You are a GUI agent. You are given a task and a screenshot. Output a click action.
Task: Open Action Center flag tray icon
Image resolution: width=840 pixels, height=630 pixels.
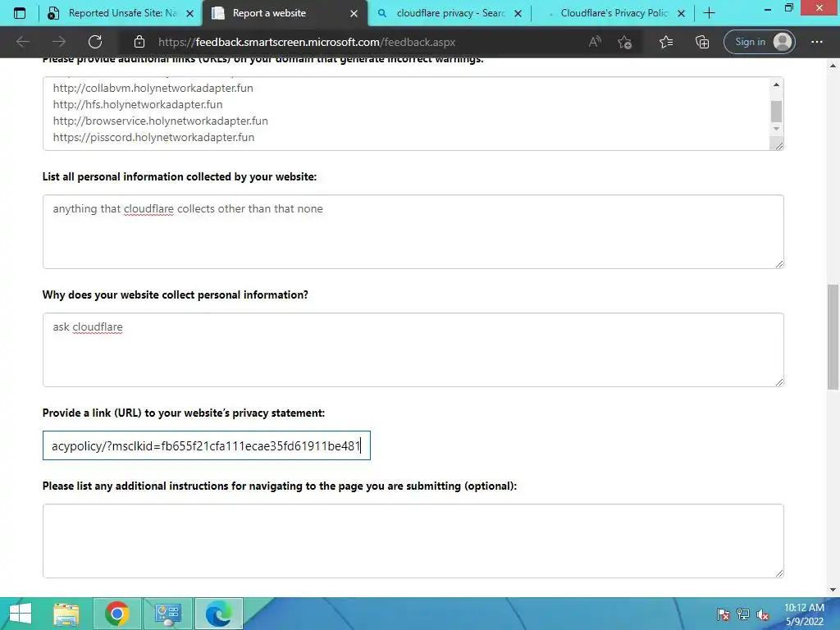tap(724, 614)
